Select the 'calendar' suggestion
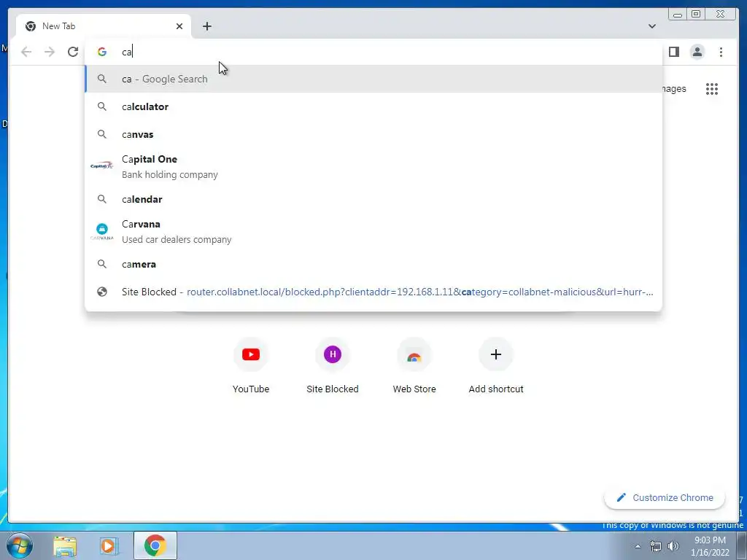 (x=373, y=199)
